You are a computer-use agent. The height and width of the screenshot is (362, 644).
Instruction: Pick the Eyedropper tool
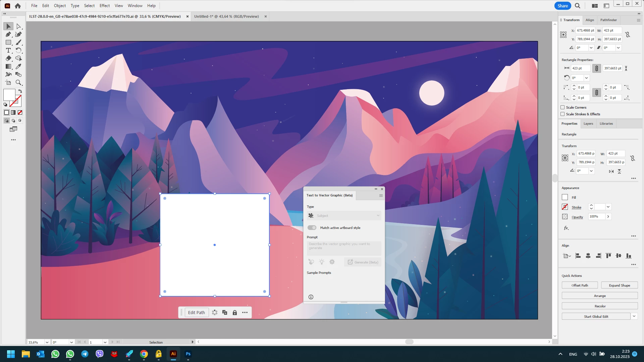(18, 66)
